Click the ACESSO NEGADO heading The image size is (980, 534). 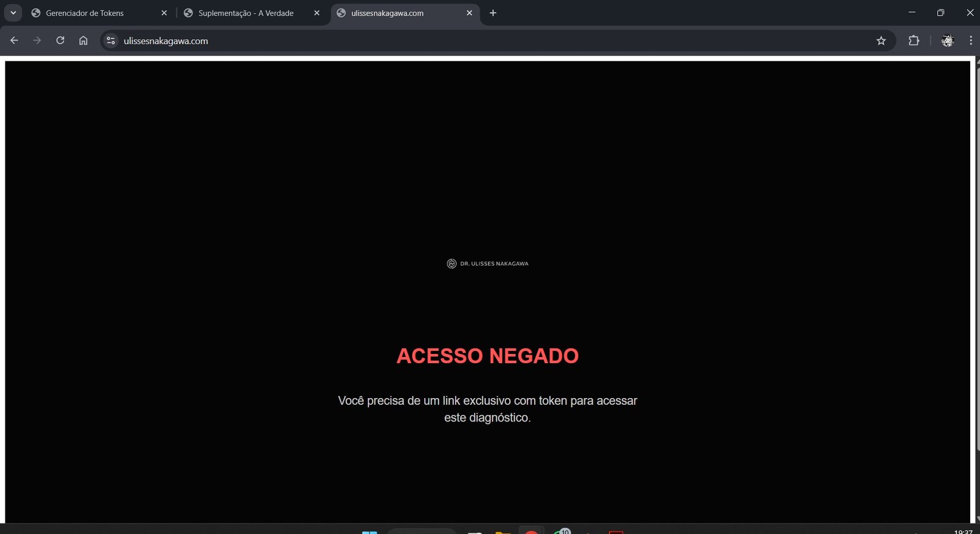point(488,356)
